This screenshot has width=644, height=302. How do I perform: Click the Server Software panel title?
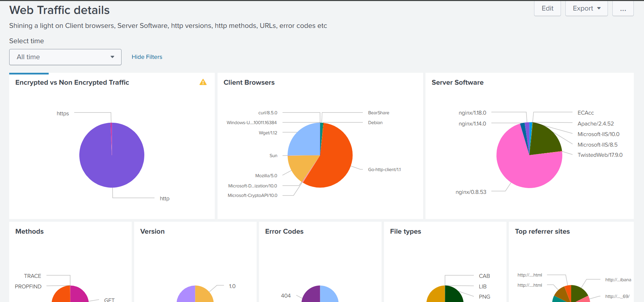[457, 83]
